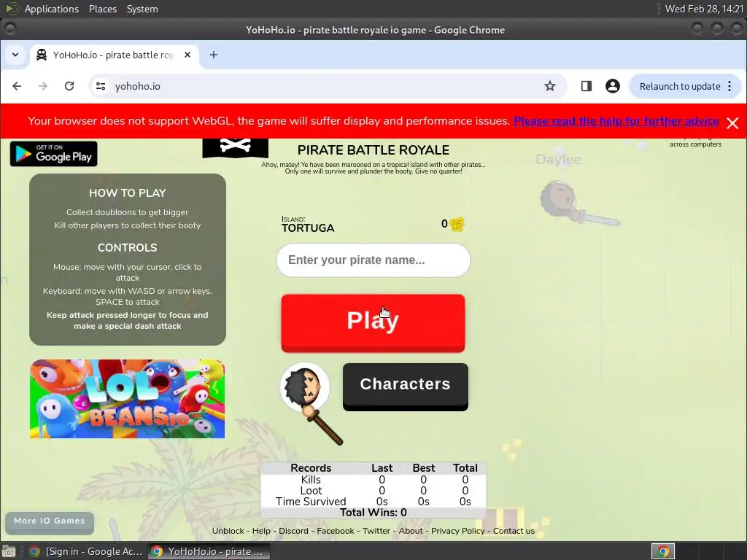Click the Kills row label

(x=311, y=480)
